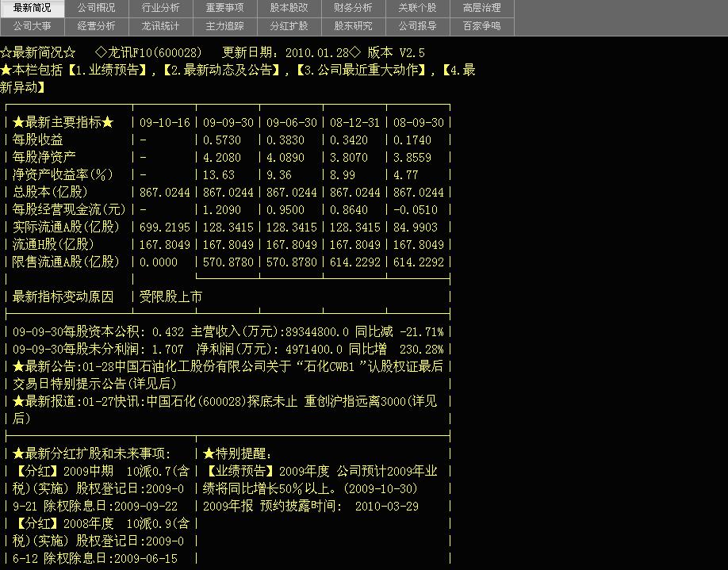Screen dimensions: 728x570
Task: Open the 关联个股 tab
Action: point(417,9)
